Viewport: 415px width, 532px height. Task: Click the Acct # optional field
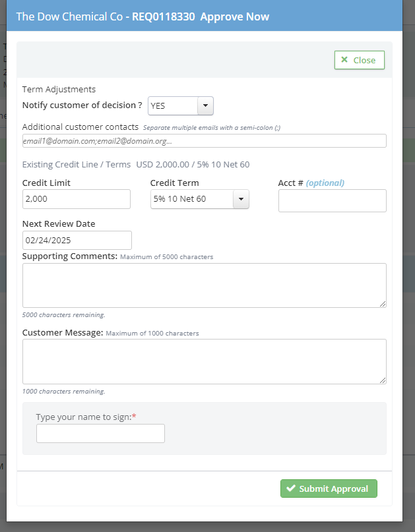[x=333, y=201]
